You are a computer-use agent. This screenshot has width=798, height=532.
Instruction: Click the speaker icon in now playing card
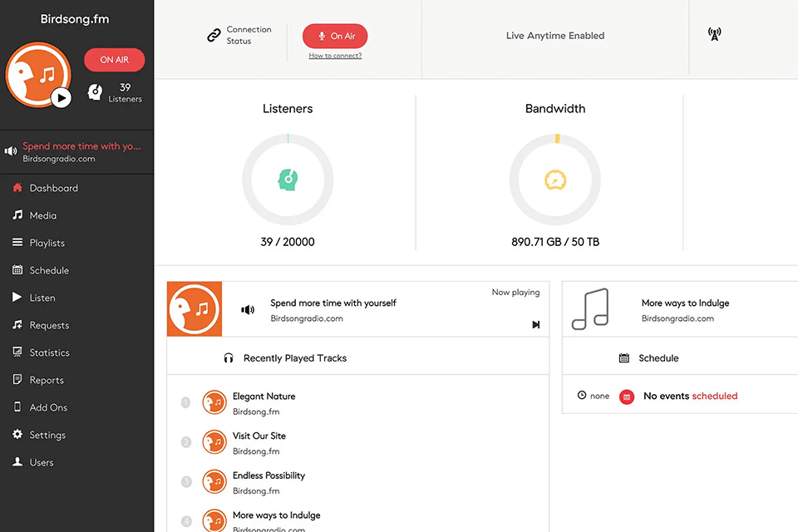click(x=248, y=309)
